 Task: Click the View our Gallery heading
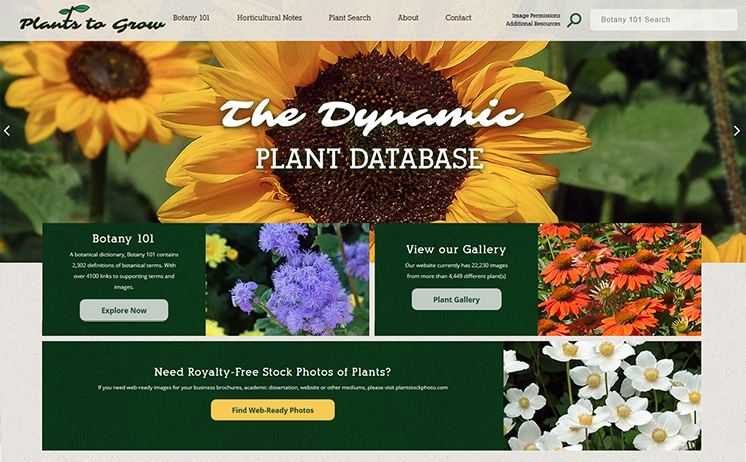456,249
